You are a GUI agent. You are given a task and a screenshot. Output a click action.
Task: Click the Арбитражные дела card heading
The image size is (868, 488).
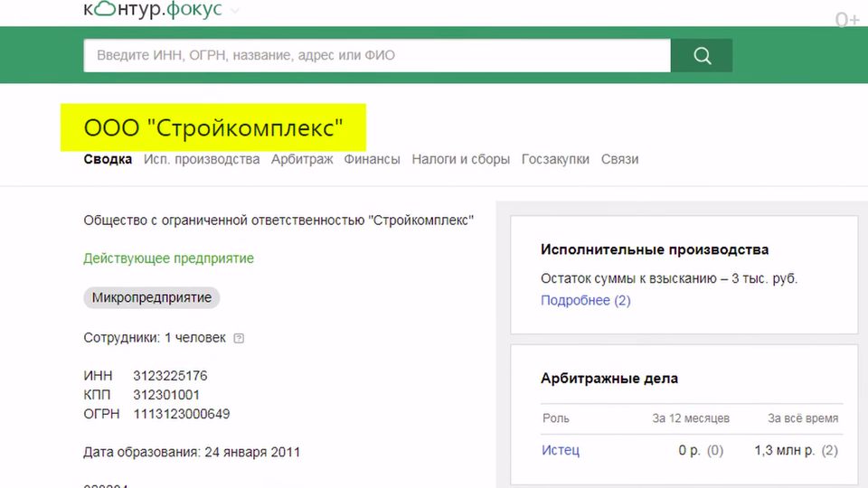[x=609, y=379]
